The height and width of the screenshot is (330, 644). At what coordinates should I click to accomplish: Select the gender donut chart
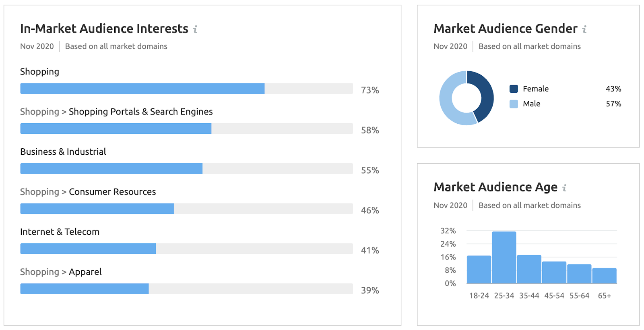pos(466,98)
